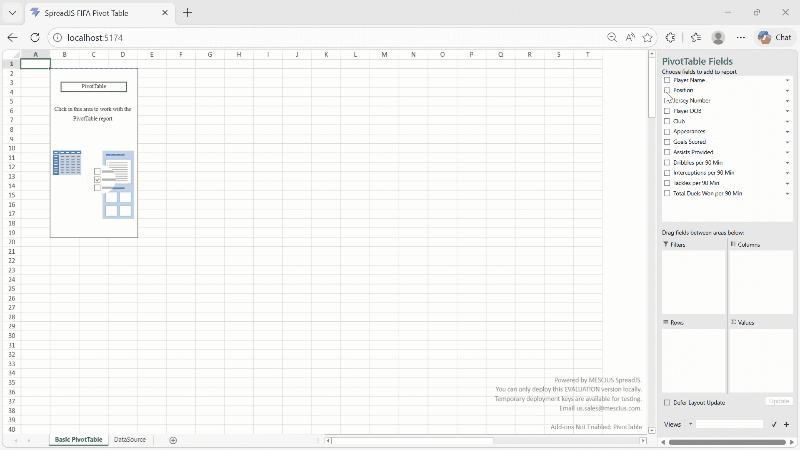Check the Appearances field checkbox
The image size is (800, 450).
(667, 132)
